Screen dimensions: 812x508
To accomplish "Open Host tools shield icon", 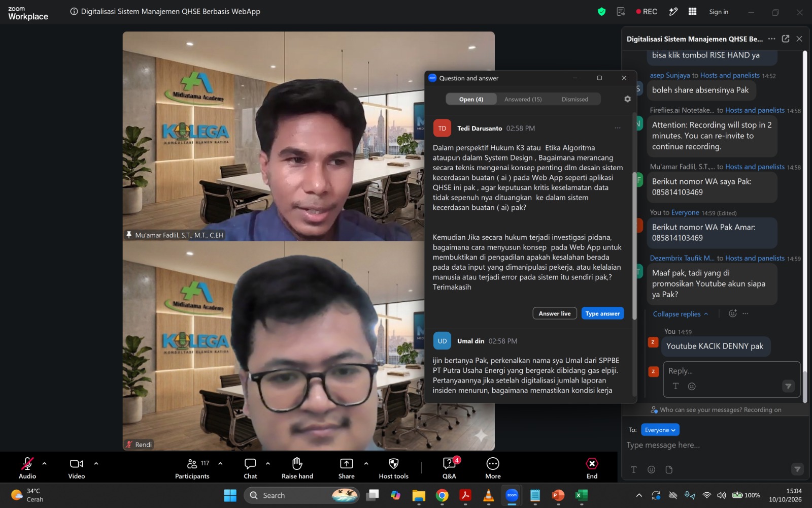I will coord(394,467).
